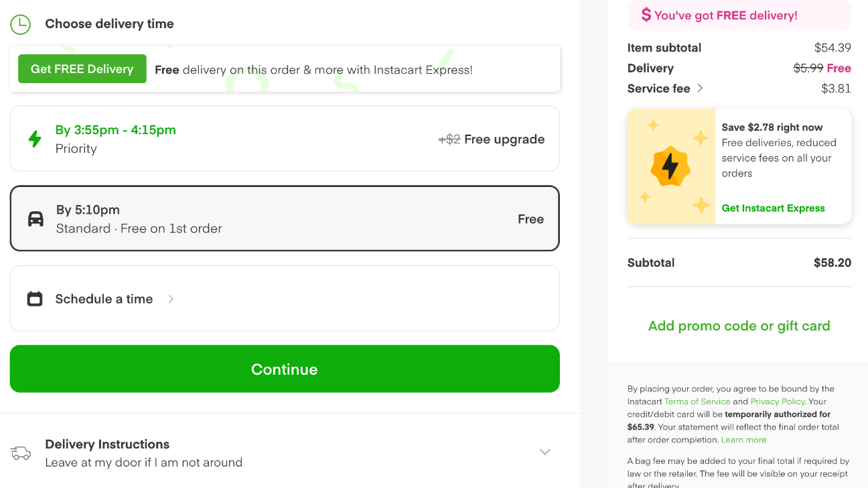Image resolution: width=868 pixels, height=488 pixels.
Task: Click the Express lightning badge in the savings card
Action: (x=671, y=165)
